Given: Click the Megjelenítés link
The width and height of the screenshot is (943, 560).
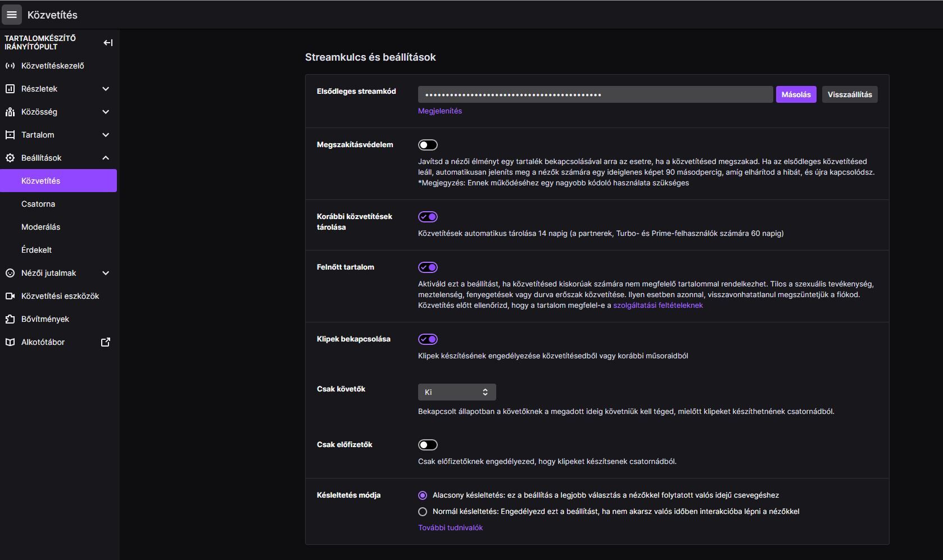Looking at the screenshot, I should point(439,111).
